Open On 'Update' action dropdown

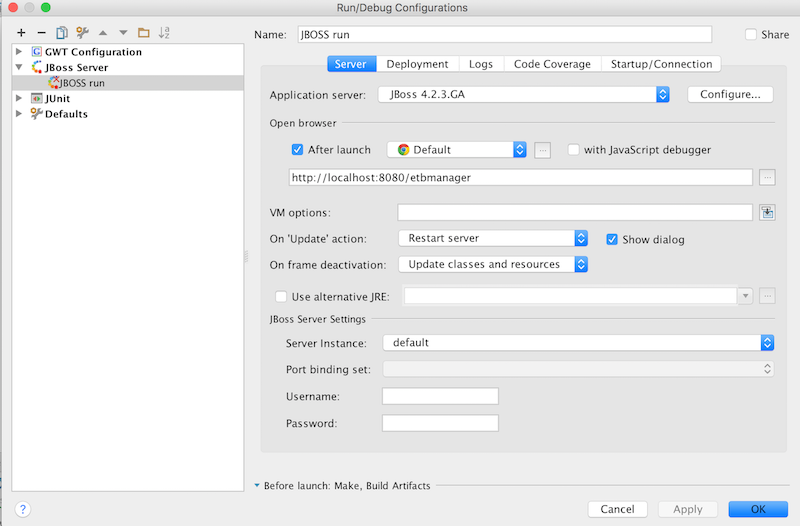pyautogui.click(x=493, y=238)
